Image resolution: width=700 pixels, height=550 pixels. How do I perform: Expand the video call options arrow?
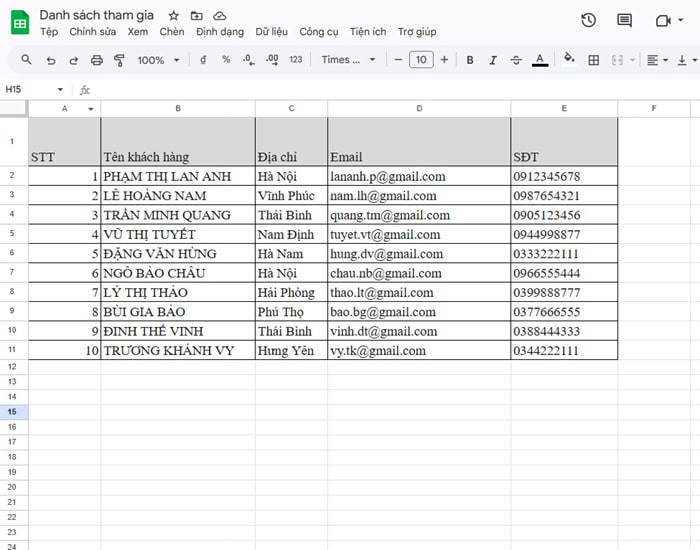681,20
